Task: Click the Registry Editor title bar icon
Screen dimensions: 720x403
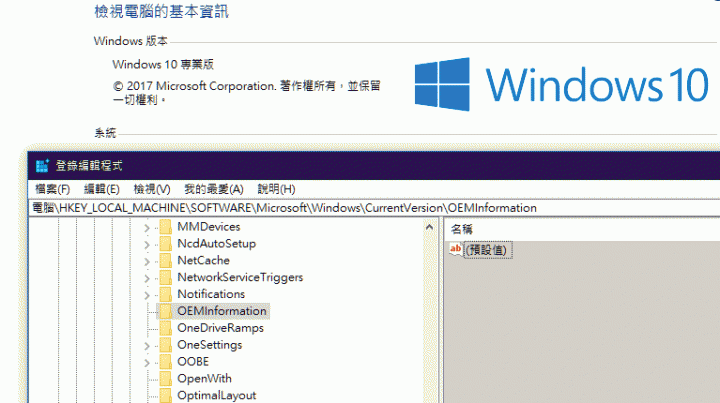Action: point(42,166)
